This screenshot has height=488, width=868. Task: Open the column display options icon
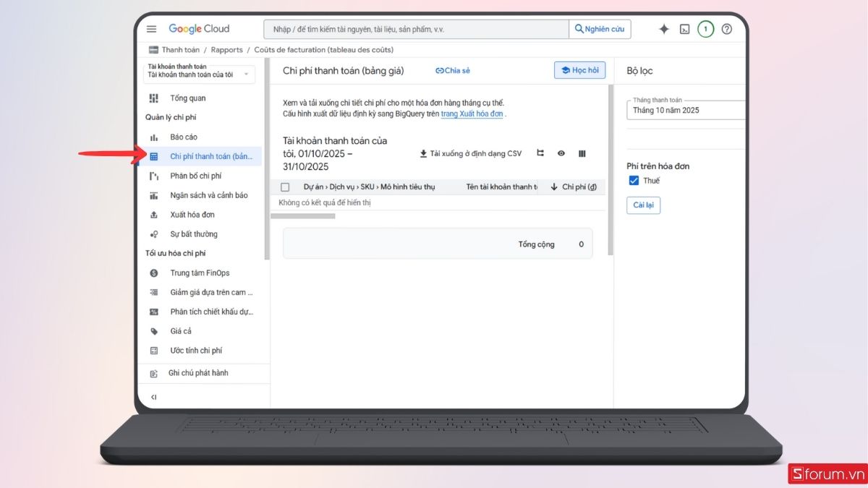coord(582,153)
